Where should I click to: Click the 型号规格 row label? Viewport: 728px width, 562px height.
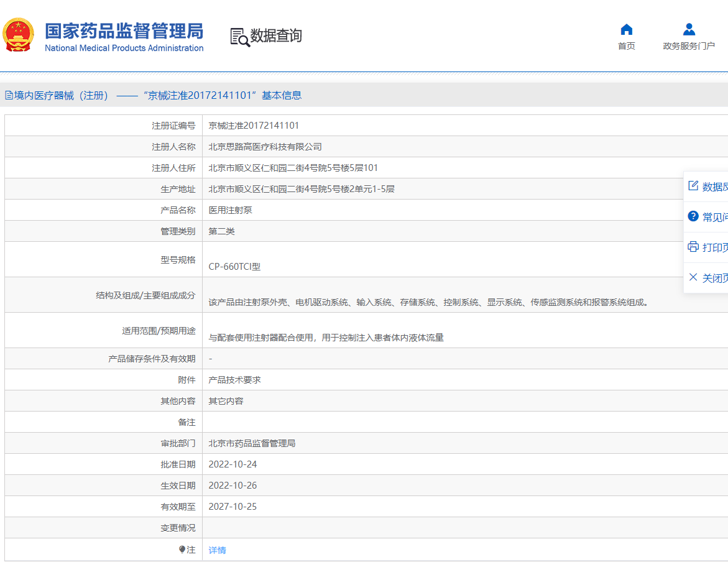coord(178,260)
